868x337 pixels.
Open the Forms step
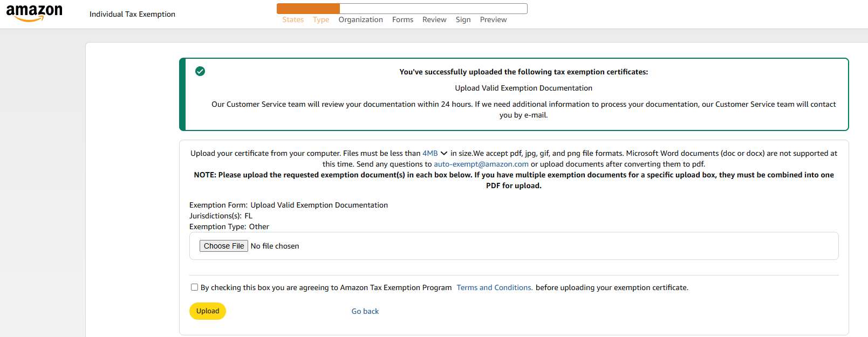(402, 19)
